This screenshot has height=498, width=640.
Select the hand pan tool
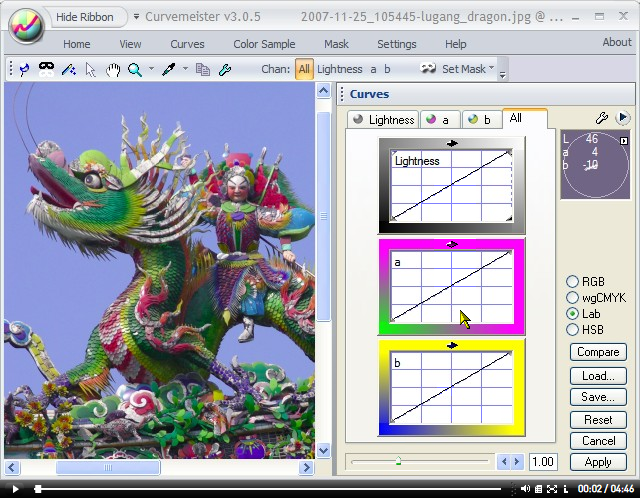[113, 70]
